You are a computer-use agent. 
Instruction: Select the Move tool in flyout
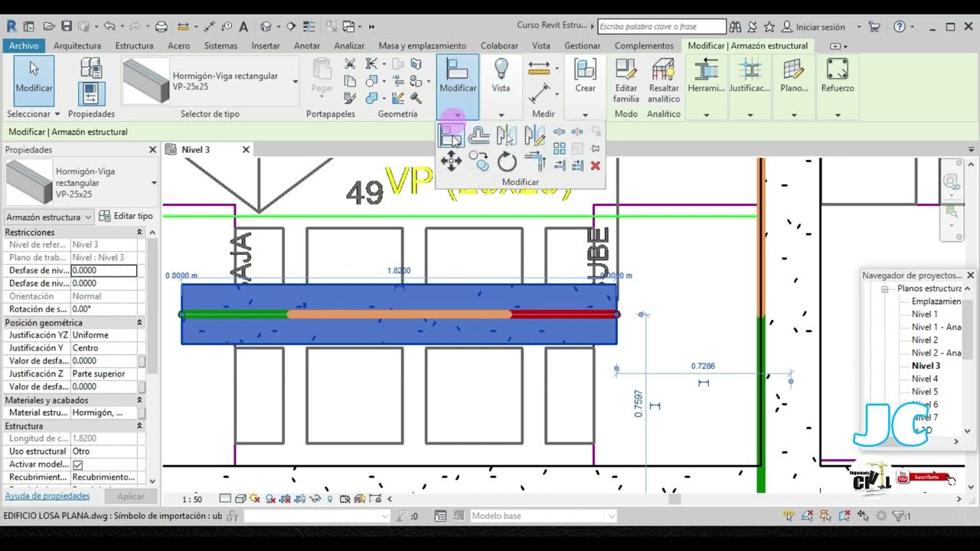tap(451, 161)
